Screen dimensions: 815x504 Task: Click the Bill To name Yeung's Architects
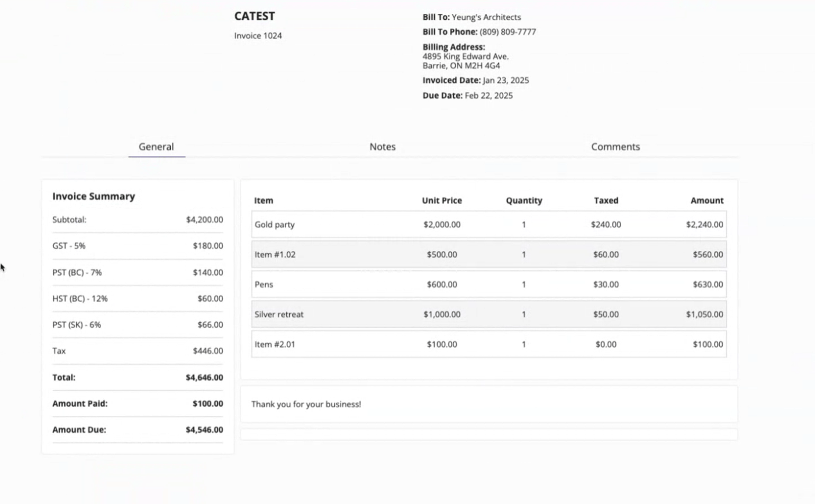(x=486, y=17)
